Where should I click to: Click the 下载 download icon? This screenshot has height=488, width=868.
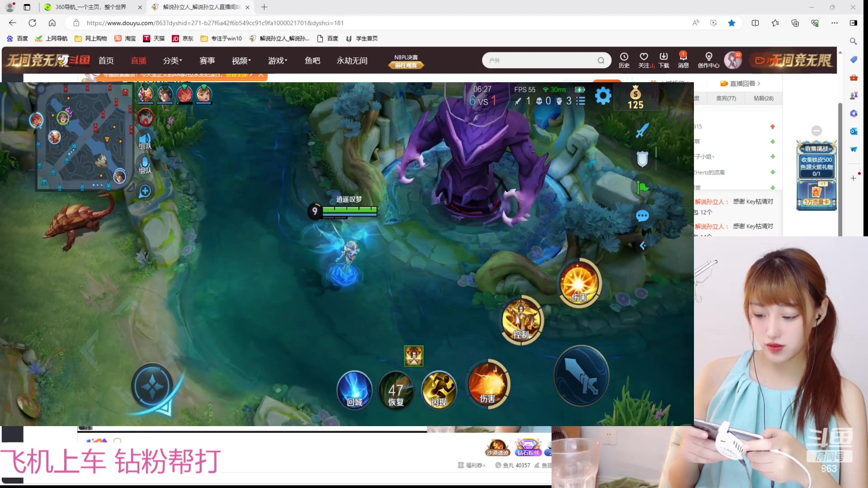664,60
